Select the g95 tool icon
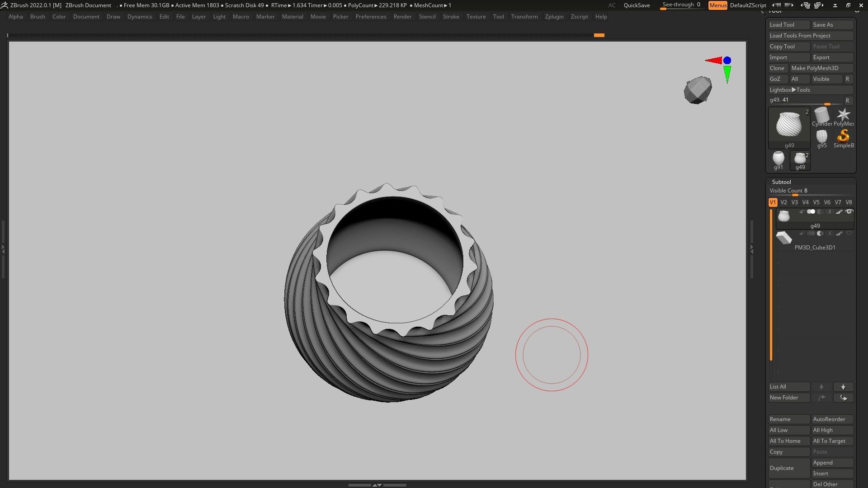This screenshot has height=488, width=868. 821,137
